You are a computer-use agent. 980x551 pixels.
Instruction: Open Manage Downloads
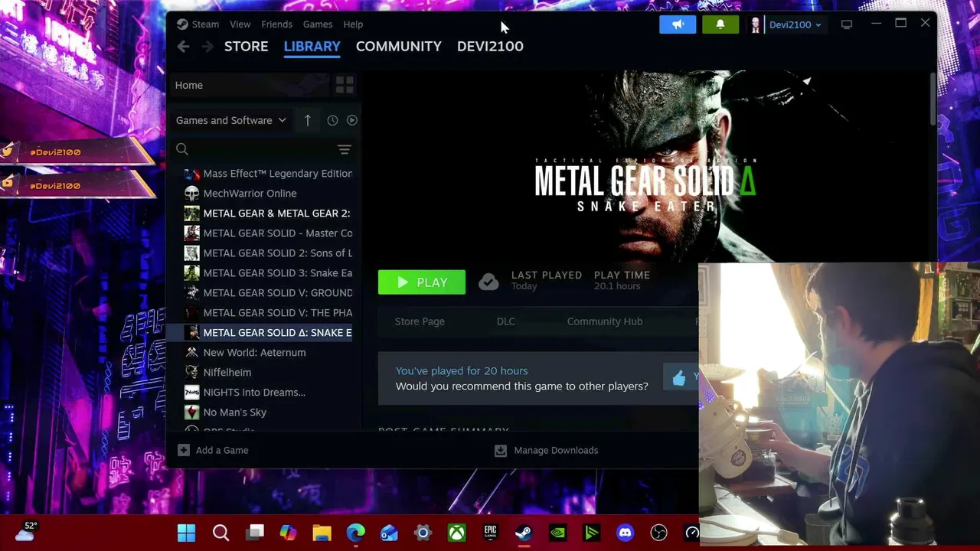pos(547,451)
